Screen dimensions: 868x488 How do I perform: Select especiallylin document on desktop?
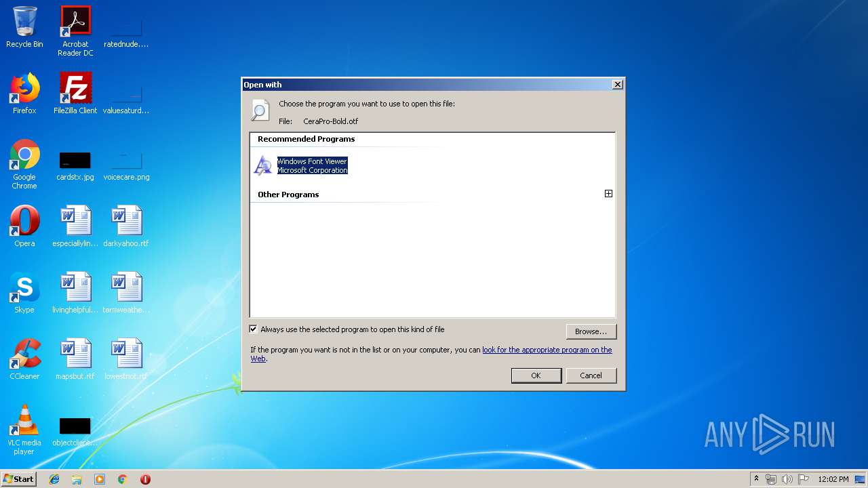pos(75,226)
